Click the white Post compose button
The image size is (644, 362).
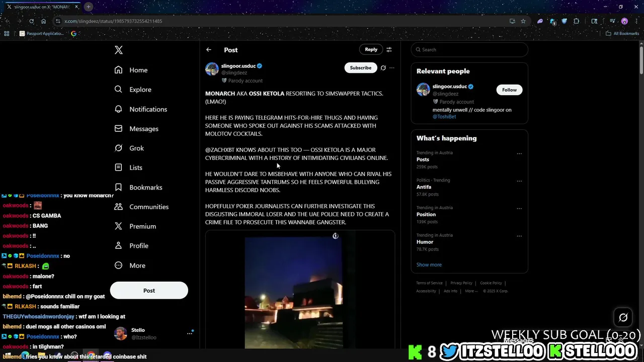click(149, 291)
